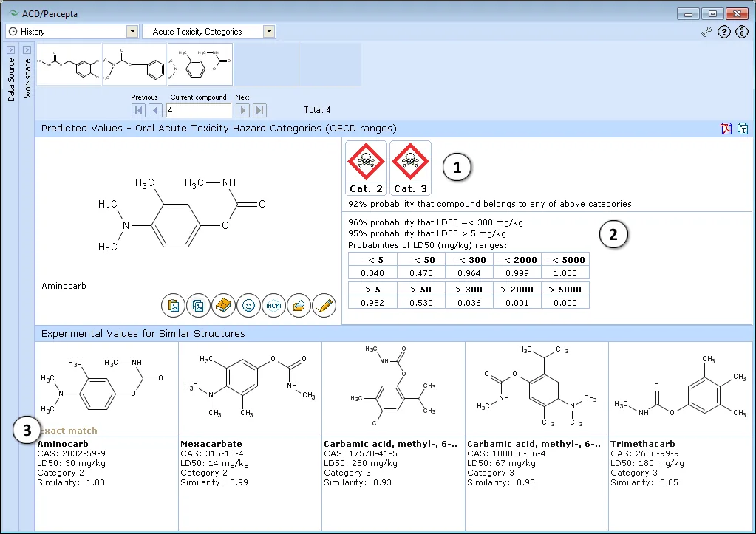Click the Current compound number field
The image size is (756, 534).
199,110
